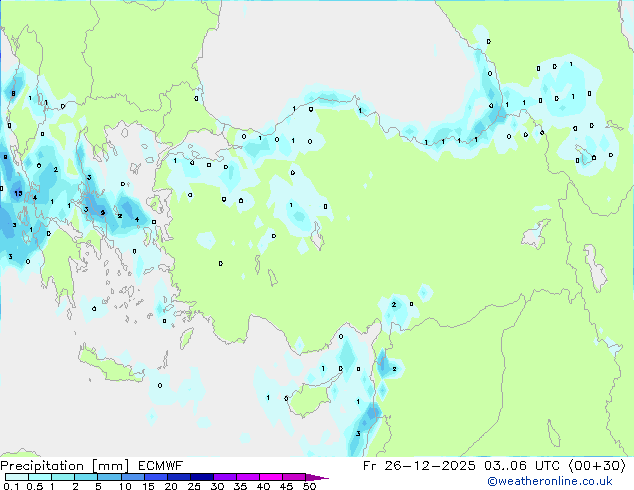Viewport: 634px width, 490px height.
Task: Click the 25–30 mm dark navy swatch
Action: 201,477
